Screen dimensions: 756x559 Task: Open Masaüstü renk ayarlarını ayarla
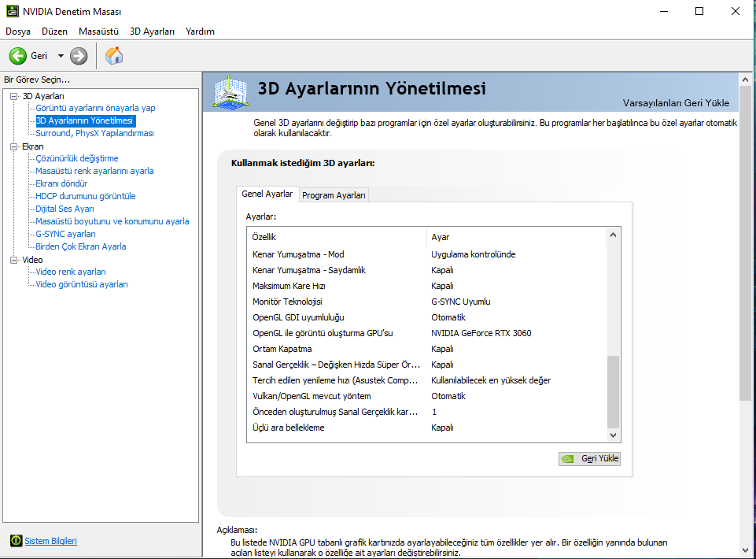[x=94, y=171]
